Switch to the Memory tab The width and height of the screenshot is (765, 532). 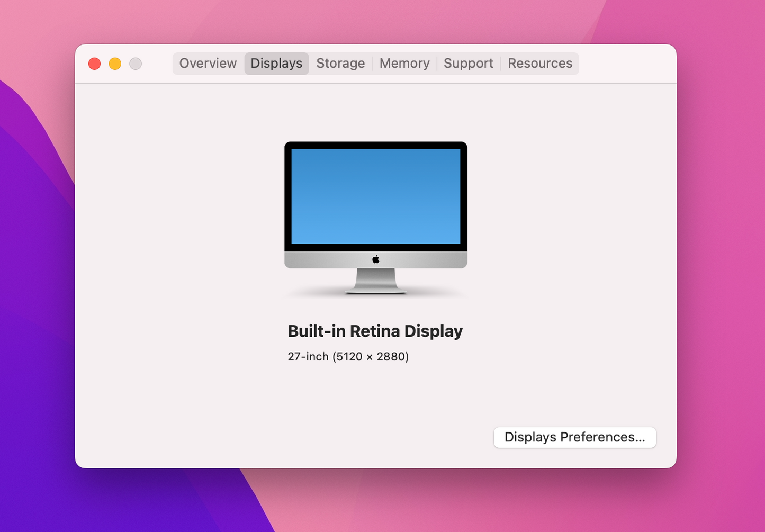(404, 63)
